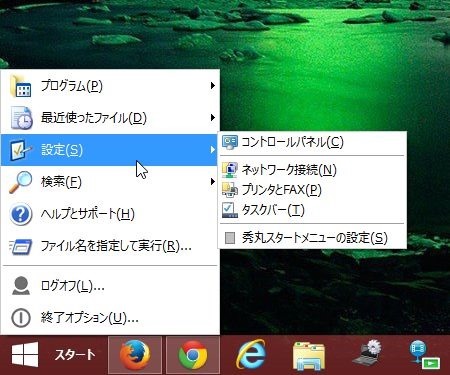Viewport: 450px width, 375px height.
Task: Click the Run dialog icon
Action: 21,247
